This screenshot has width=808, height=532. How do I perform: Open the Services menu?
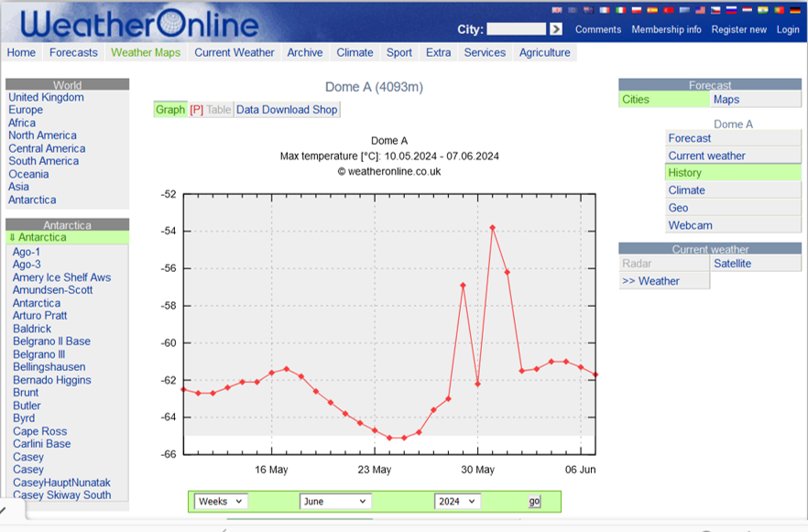tap(485, 52)
